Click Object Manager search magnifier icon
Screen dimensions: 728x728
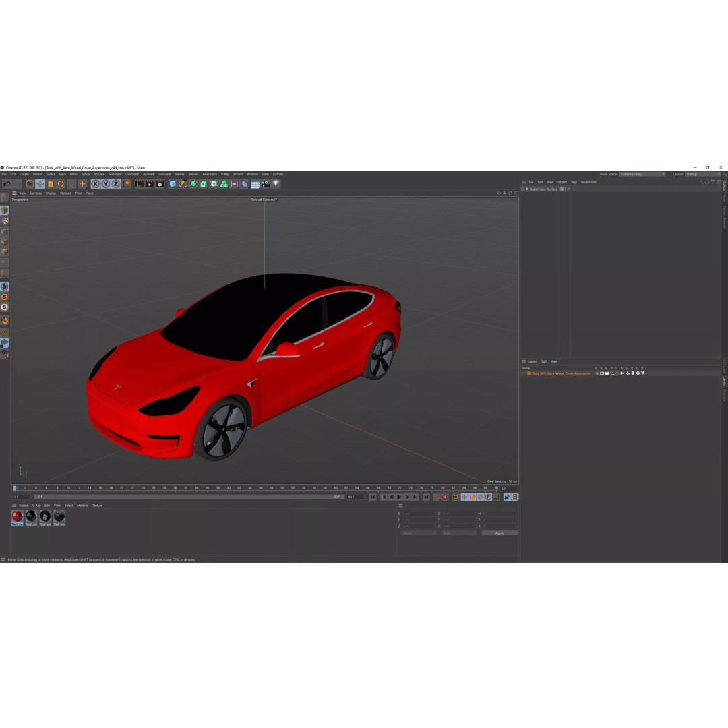pos(701,182)
